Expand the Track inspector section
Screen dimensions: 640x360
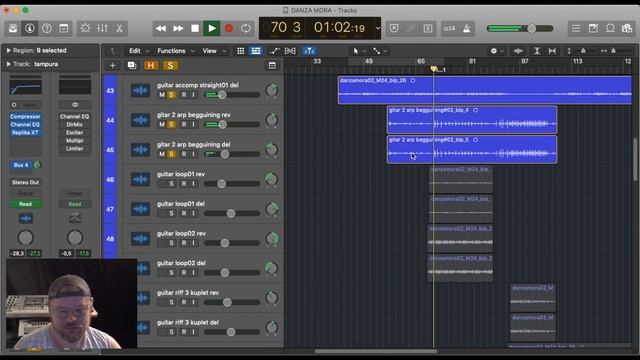8,64
